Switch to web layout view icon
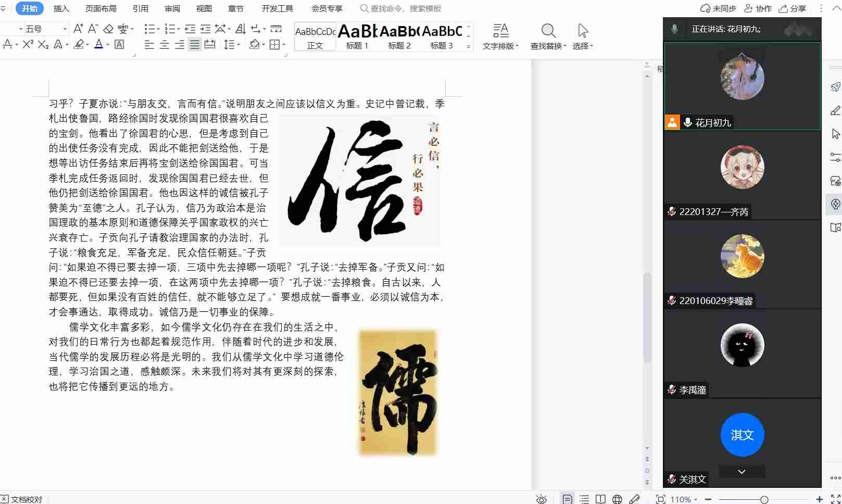Screen dimensions: 842x504 click(x=617, y=499)
